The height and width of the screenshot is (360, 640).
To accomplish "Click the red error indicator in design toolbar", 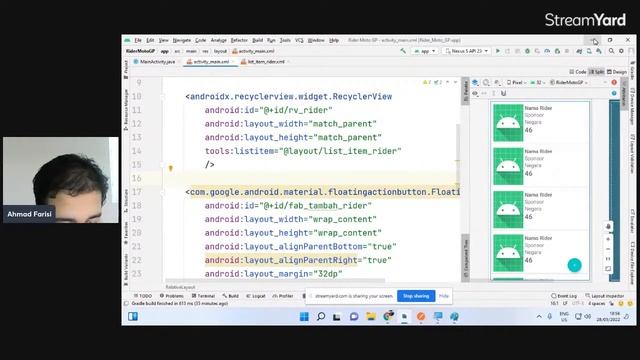I will tap(614, 82).
